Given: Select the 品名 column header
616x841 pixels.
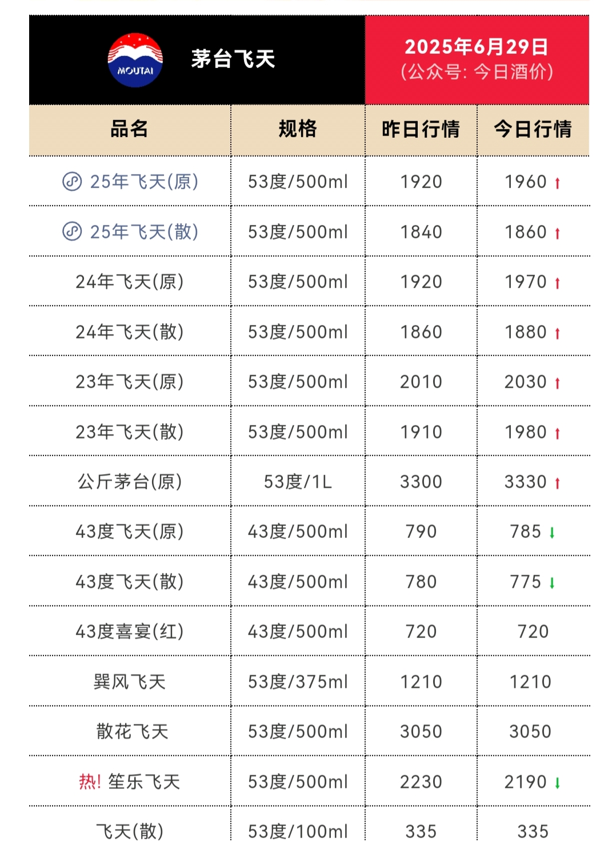Looking at the screenshot, I should 130,129.
